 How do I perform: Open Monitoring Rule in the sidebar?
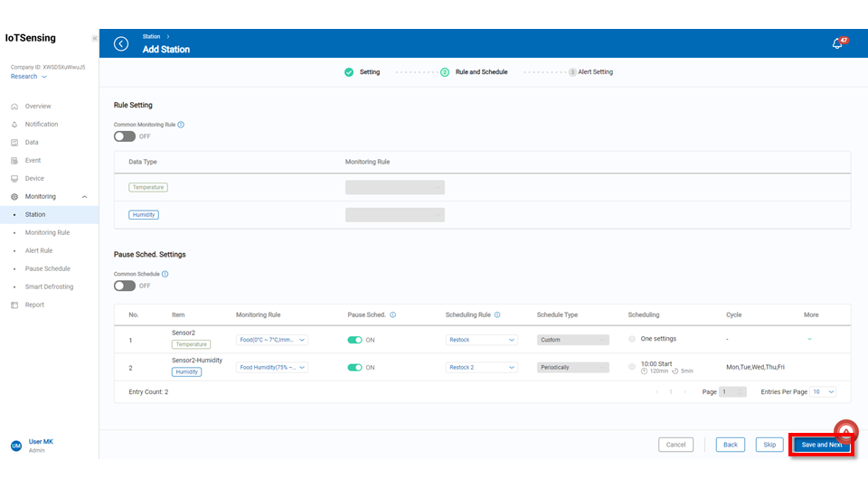coord(47,232)
